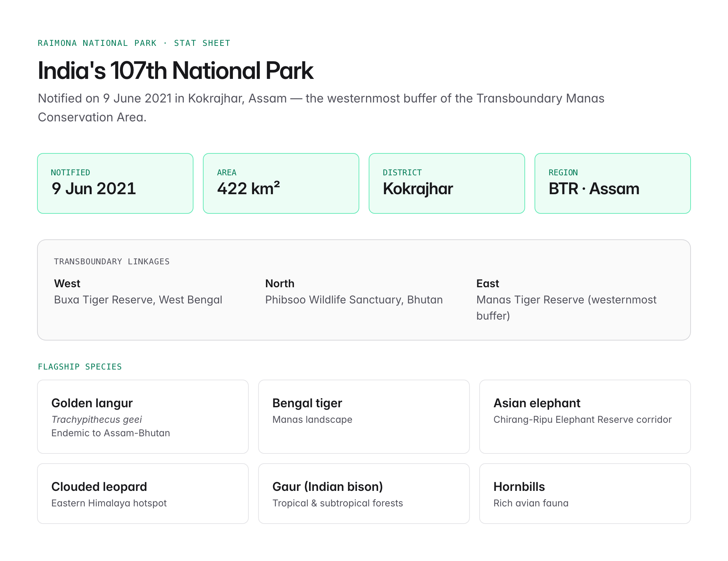Click the 'Manas landscape' description
The height and width of the screenshot is (561, 728).
click(x=312, y=419)
